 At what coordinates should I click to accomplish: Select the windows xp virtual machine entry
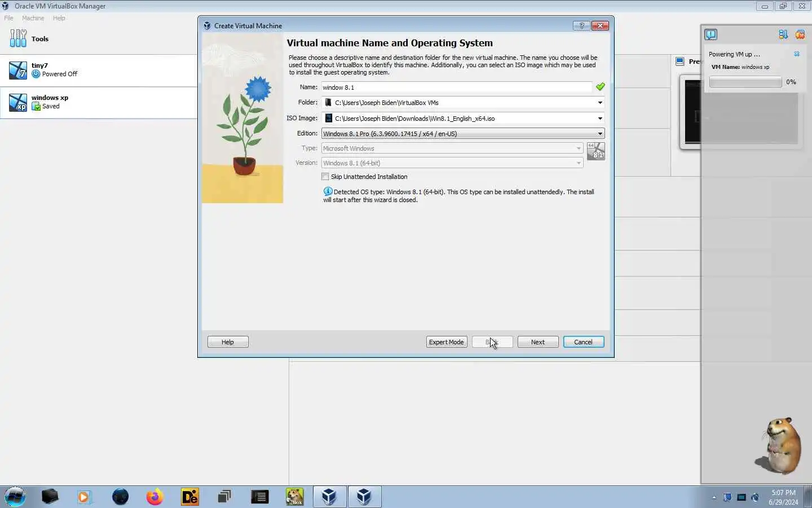coord(99,103)
